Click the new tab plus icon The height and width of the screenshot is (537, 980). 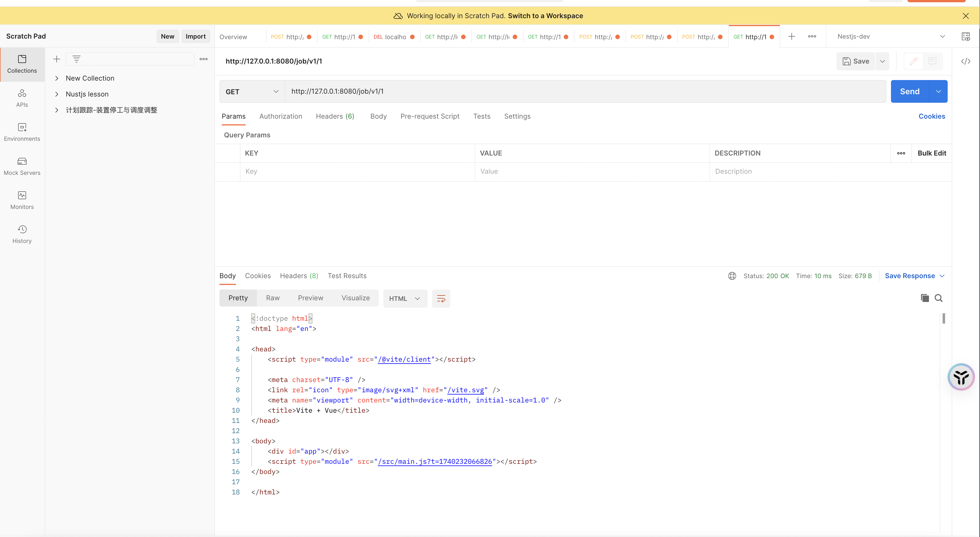(x=792, y=37)
